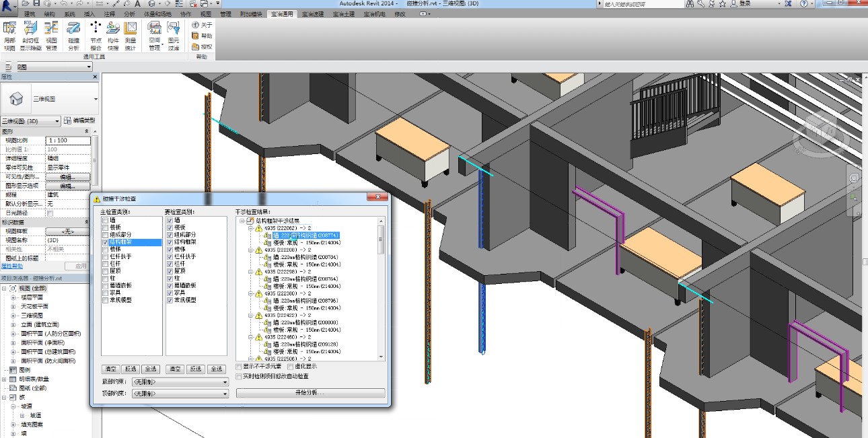868x438 pixels.
Task: Enable the 显示不干涉元素 checkbox
Action: [239, 367]
